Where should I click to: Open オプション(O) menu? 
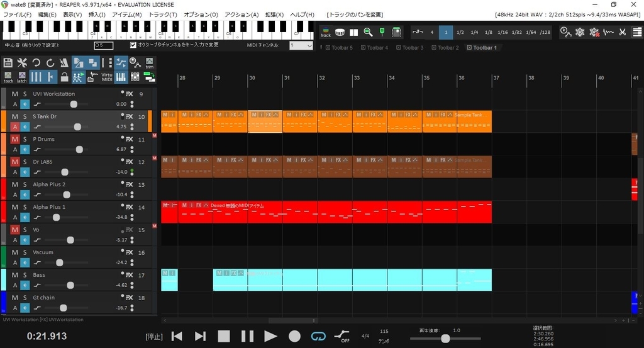(201, 14)
